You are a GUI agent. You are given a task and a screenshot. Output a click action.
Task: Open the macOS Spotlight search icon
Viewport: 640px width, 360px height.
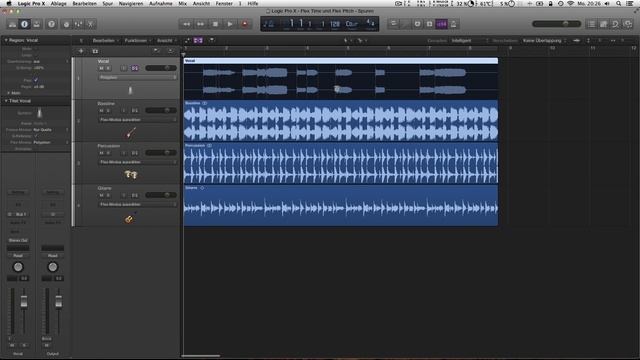(619, 3)
